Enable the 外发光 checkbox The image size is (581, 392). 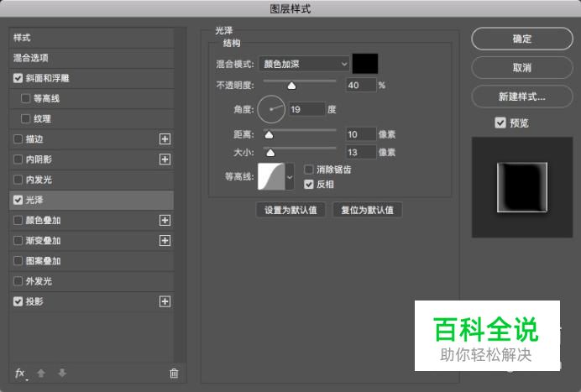pyautogui.click(x=18, y=281)
